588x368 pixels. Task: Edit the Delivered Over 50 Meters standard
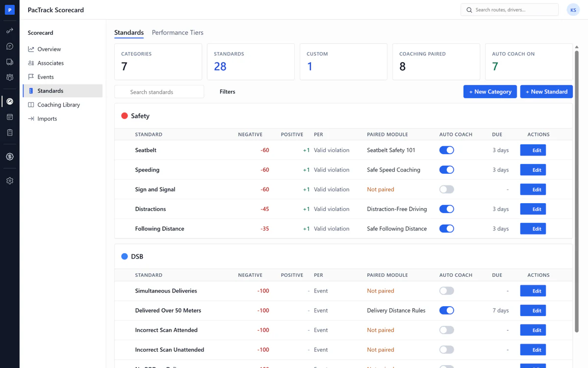(x=533, y=311)
